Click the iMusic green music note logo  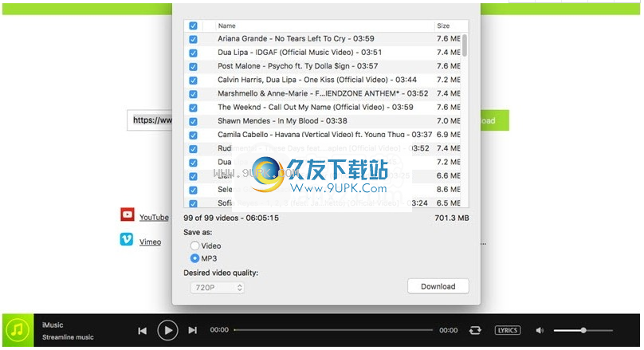click(x=18, y=330)
